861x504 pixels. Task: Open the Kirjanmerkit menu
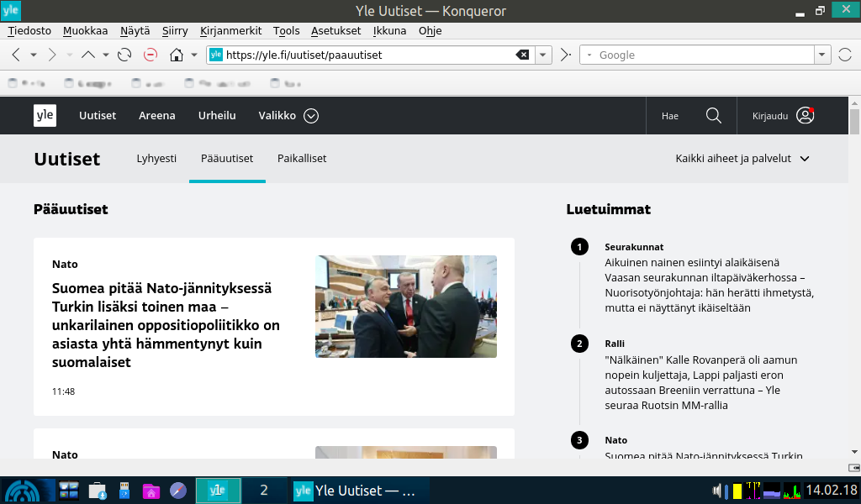click(x=230, y=31)
